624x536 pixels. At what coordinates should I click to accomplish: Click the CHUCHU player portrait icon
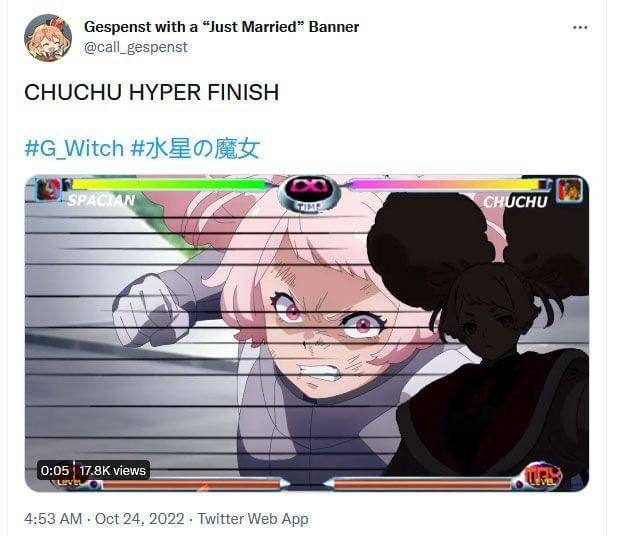click(569, 190)
